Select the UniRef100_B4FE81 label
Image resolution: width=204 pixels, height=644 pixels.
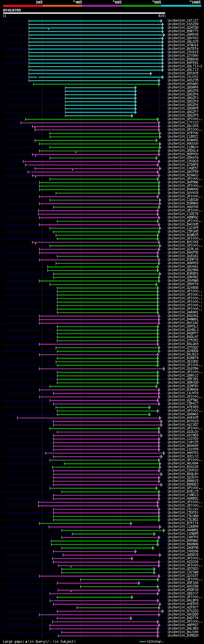(183, 63)
